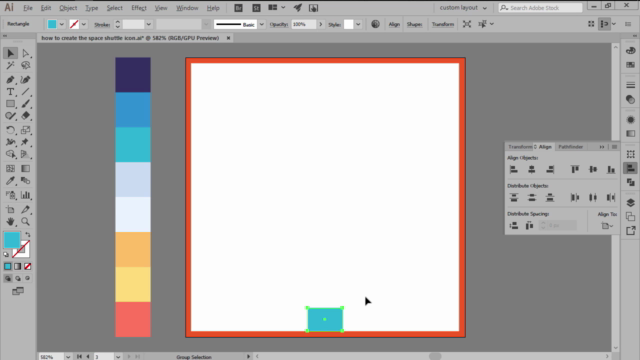Open the Align To dropdown

[x=607, y=226]
